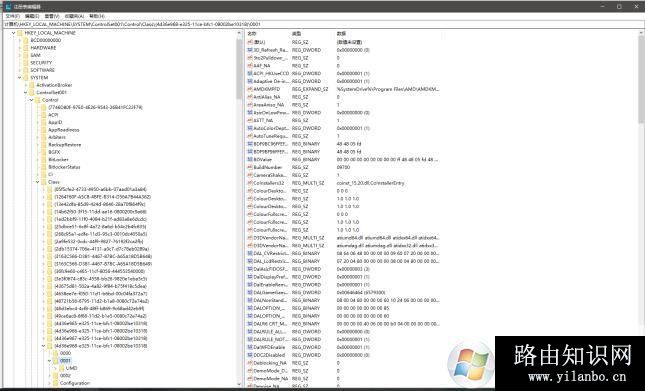Select the SECURITY hive folder icon

(x=26, y=63)
